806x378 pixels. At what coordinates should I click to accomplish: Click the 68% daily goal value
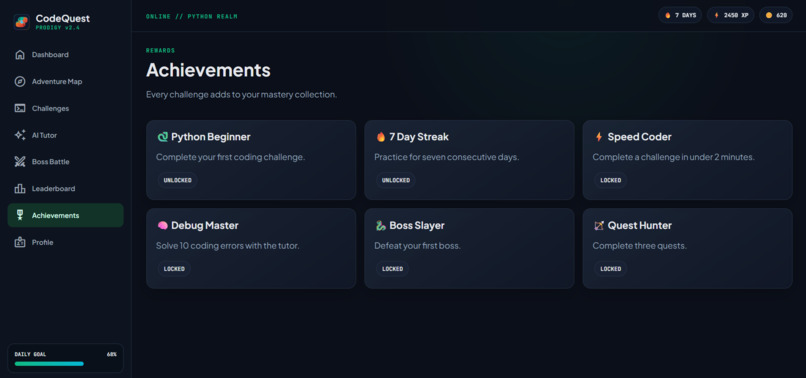pos(112,354)
